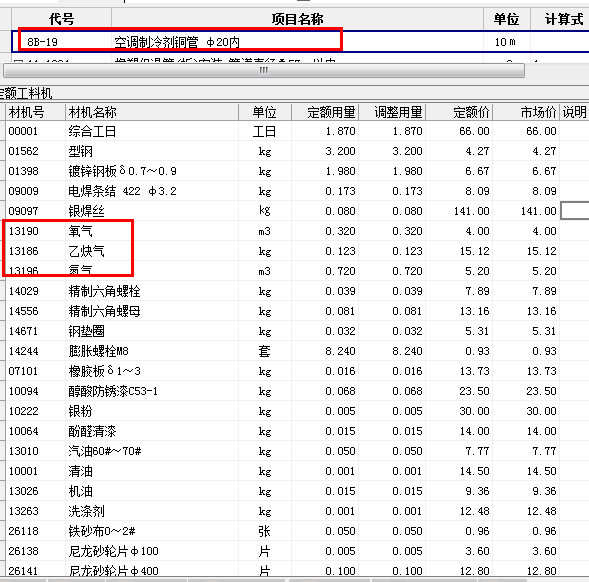Select the 氧气 material name
This screenshot has height=582, width=589.
pos(80,231)
